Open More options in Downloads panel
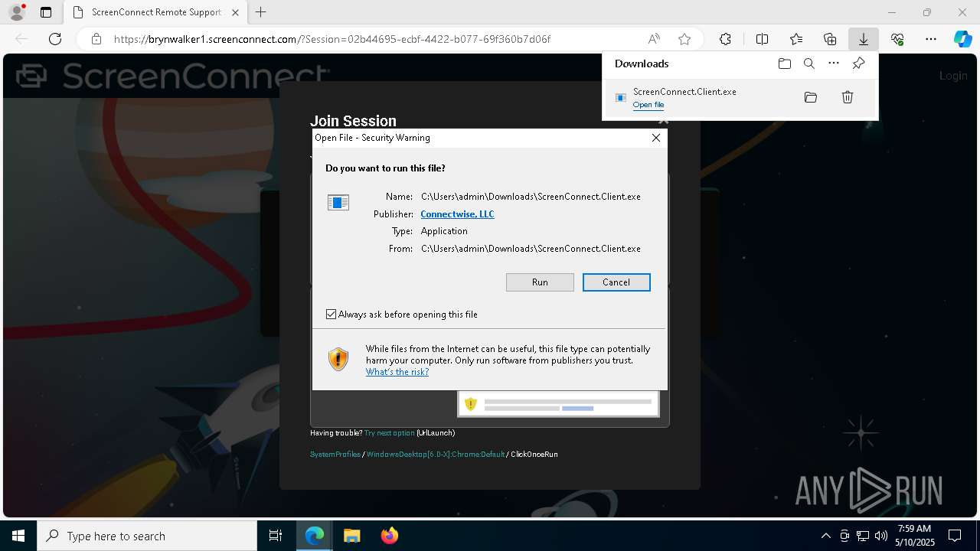 point(834,64)
